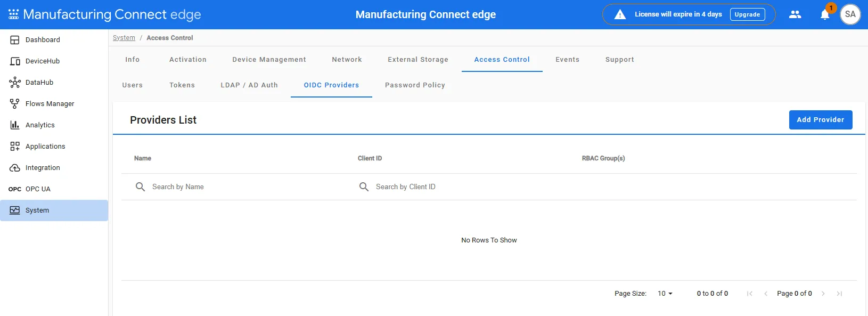The height and width of the screenshot is (316, 868).
Task: Switch to the Info tab
Action: click(x=133, y=60)
